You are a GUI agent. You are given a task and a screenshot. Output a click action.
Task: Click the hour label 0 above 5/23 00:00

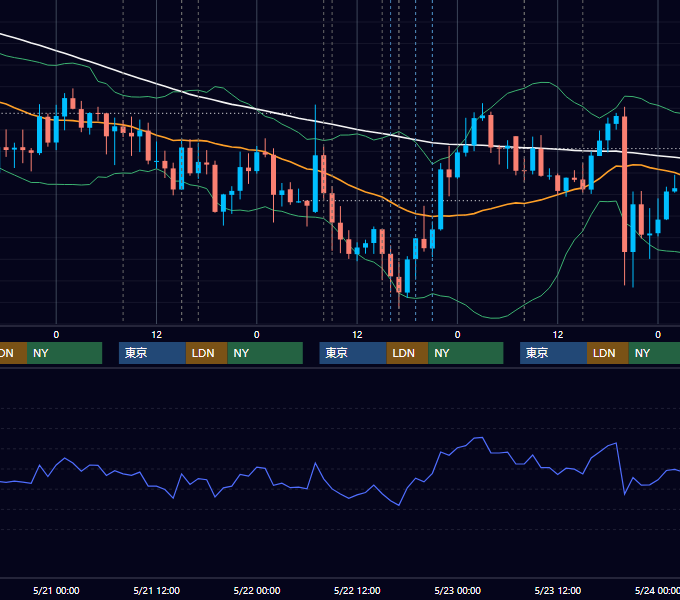coord(457,334)
